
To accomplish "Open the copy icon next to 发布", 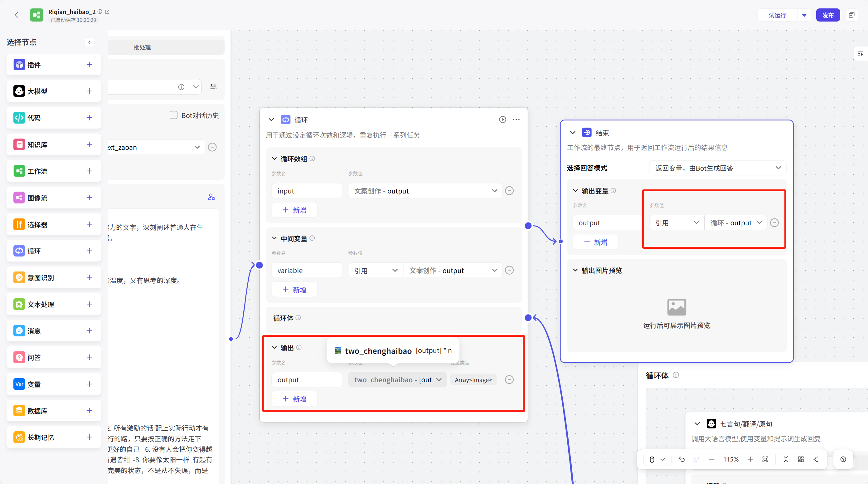I will coord(851,15).
